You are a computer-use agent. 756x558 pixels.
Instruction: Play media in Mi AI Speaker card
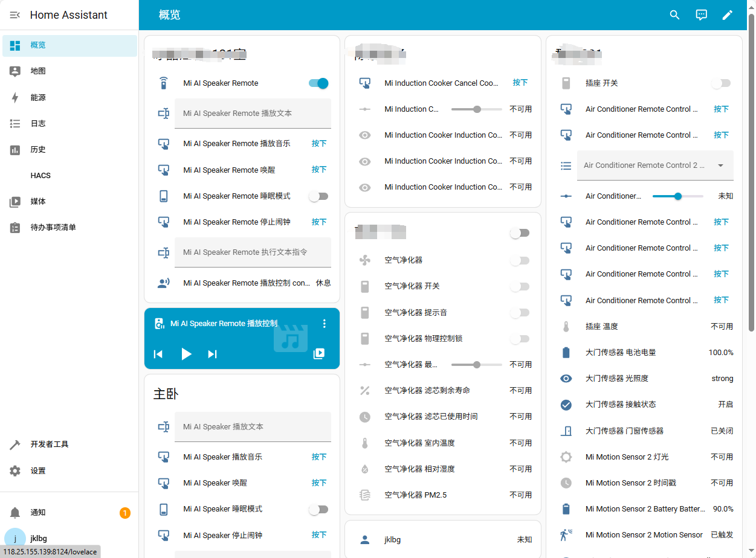point(186,354)
